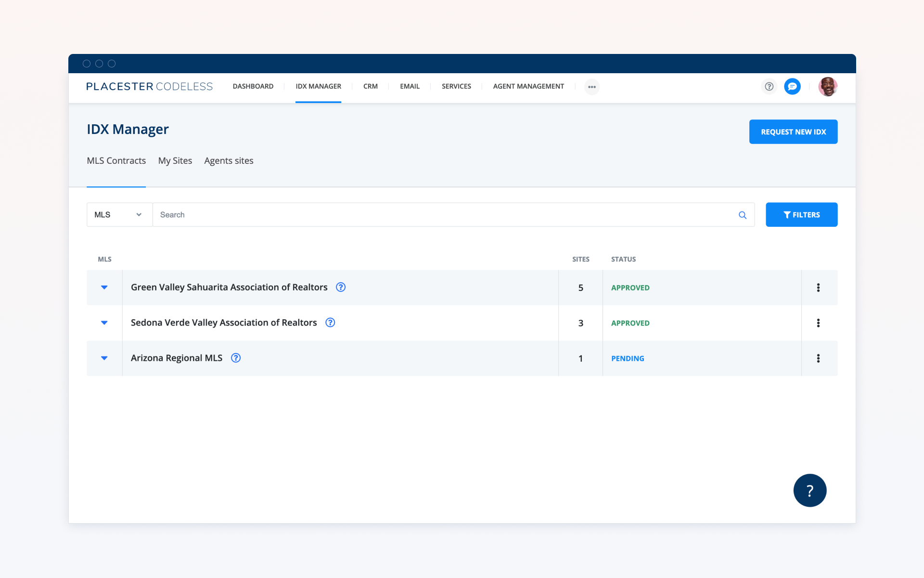Image resolution: width=924 pixels, height=578 pixels.
Task: Open the more navigation options ellipsis
Action: [x=591, y=87]
